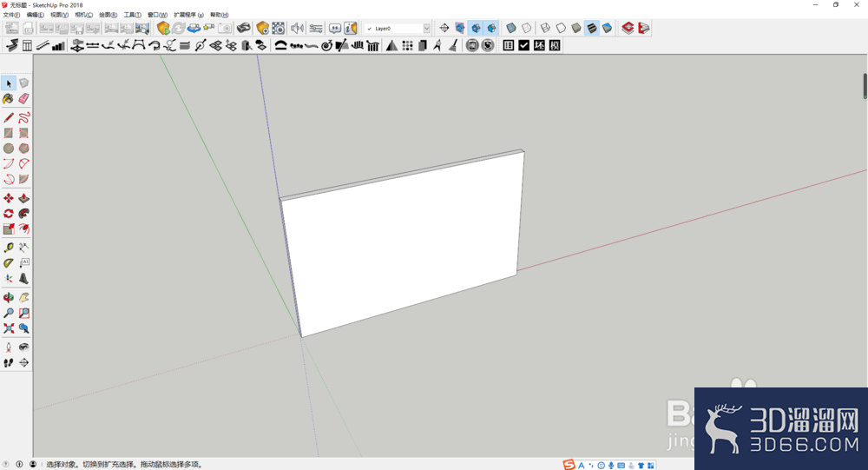This screenshot has width=868, height=470.
Task: Activate the Tape Measure tool
Action: [9, 248]
